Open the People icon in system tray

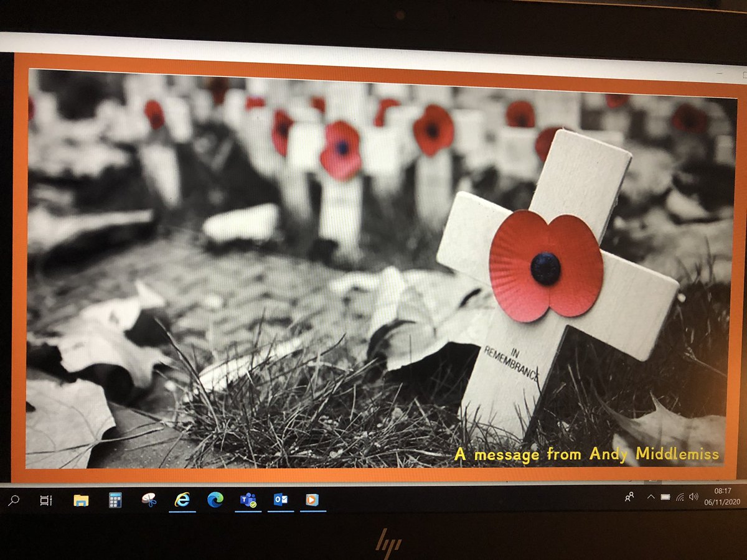(630, 497)
